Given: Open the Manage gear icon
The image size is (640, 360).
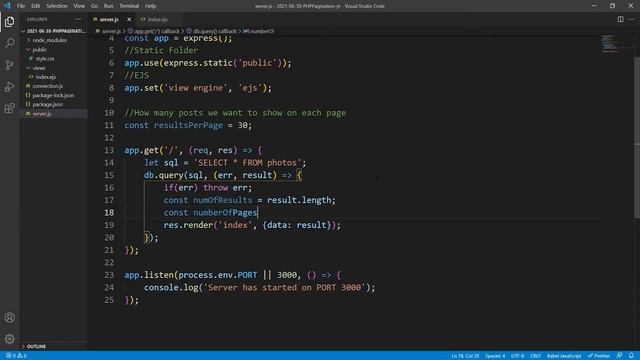Looking at the screenshot, I should click(9, 338).
